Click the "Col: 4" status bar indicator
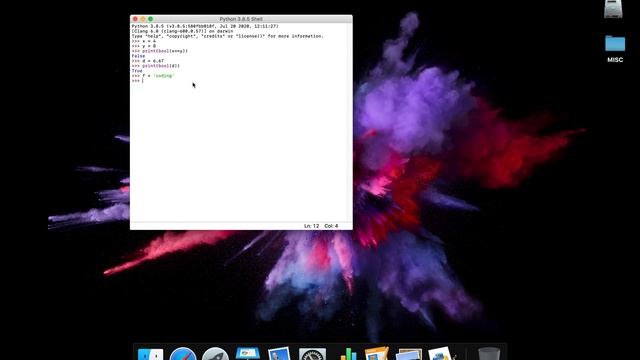The image size is (640, 360). tap(331, 226)
